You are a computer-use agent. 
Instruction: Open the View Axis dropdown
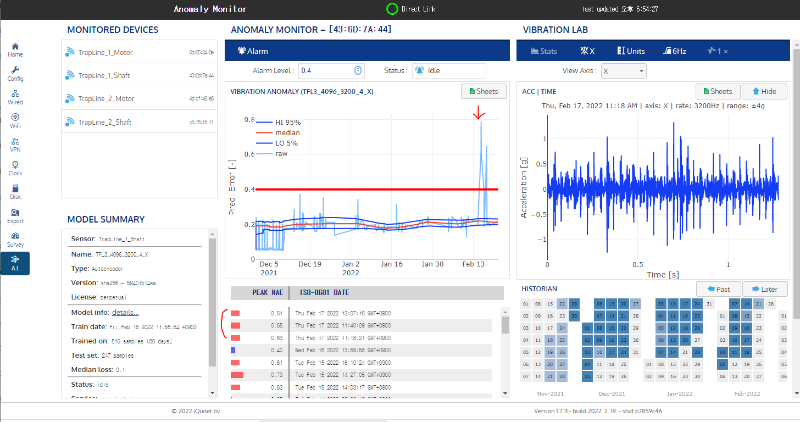coord(623,71)
